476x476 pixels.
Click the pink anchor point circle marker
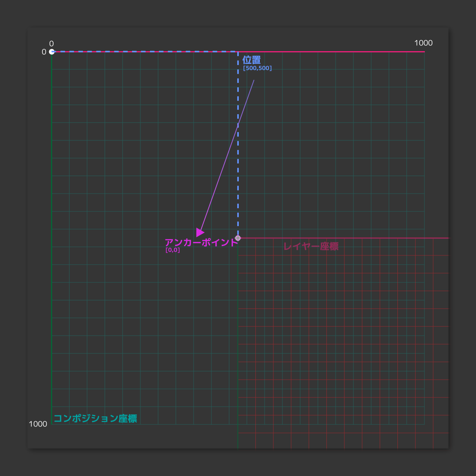[238, 238]
